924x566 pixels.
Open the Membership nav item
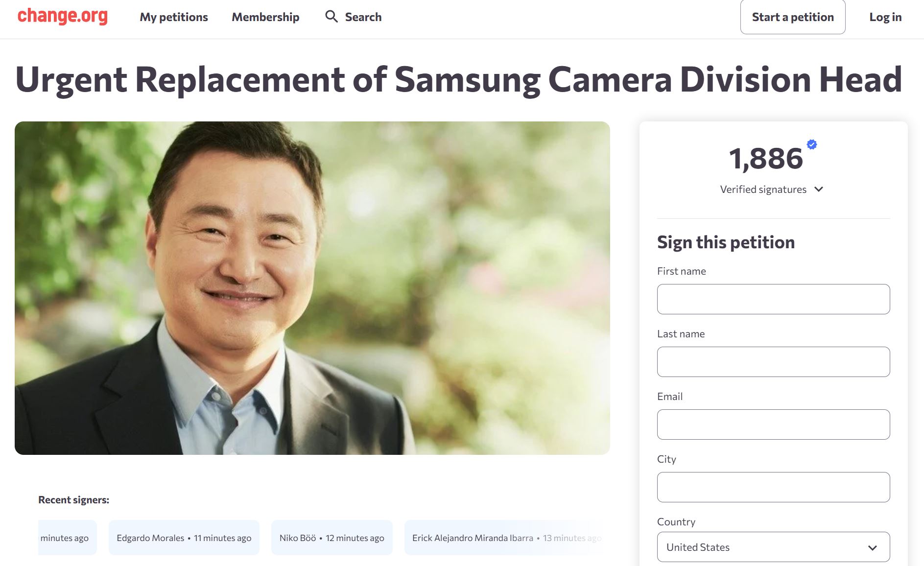265,17
